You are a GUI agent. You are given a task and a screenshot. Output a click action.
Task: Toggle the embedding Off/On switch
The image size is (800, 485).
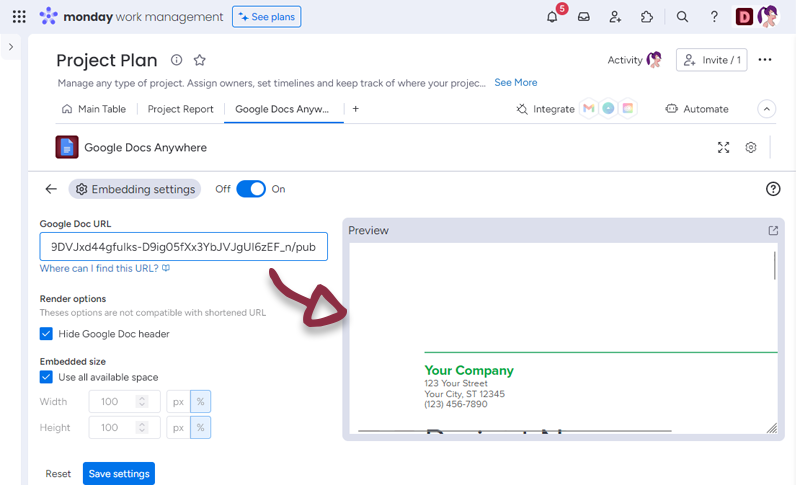251,189
